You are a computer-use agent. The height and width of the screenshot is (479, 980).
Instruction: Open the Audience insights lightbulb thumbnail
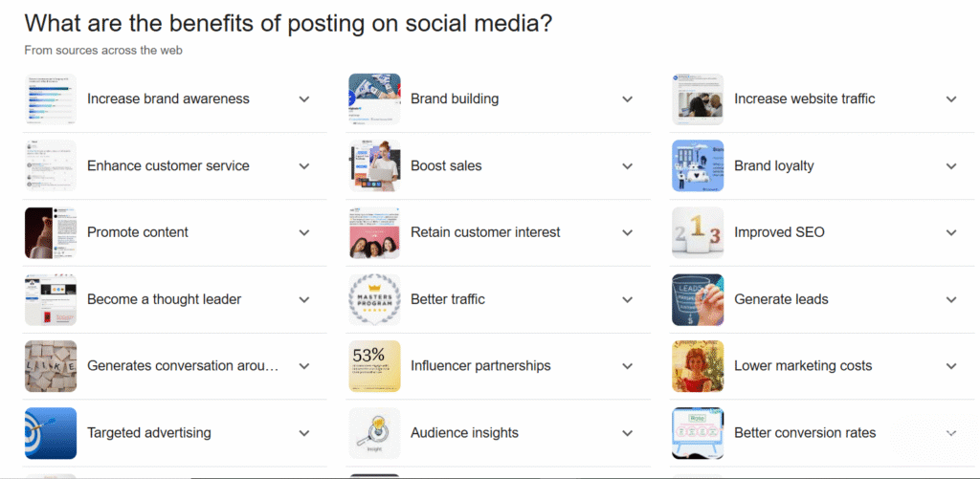pyautogui.click(x=374, y=433)
